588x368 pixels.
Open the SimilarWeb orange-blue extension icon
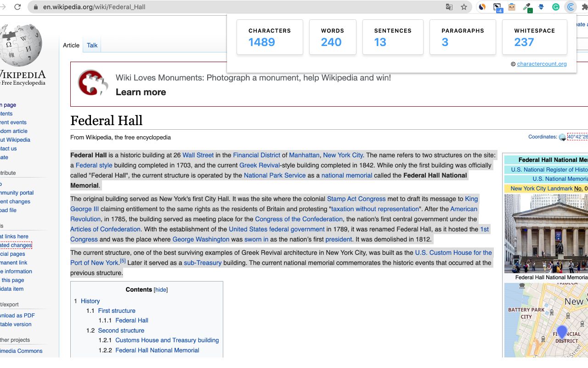pos(482,7)
